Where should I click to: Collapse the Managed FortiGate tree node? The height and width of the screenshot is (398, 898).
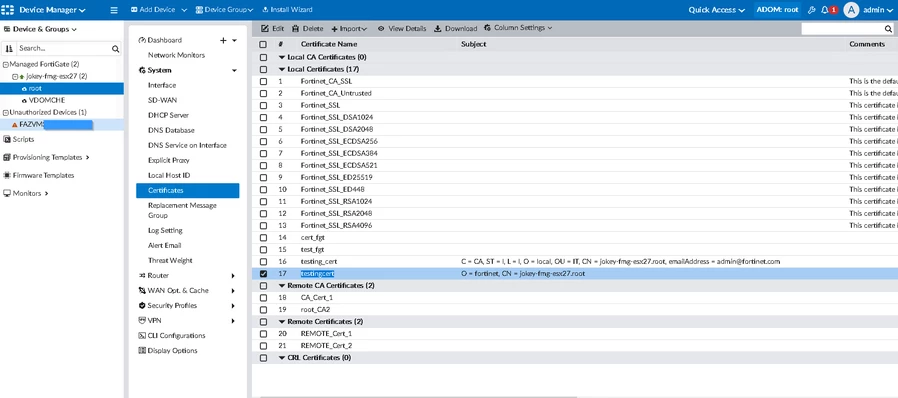click(6, 64)
